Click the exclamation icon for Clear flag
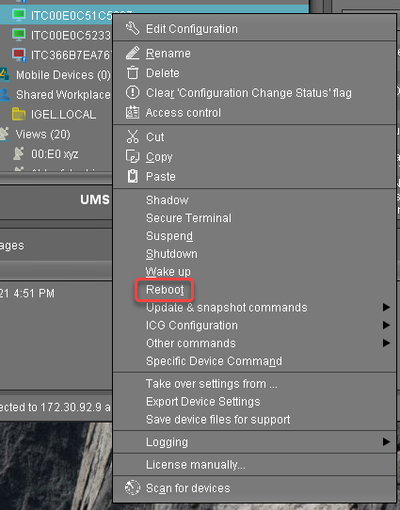This screenshot has height=510, width=400. (132, 92)
